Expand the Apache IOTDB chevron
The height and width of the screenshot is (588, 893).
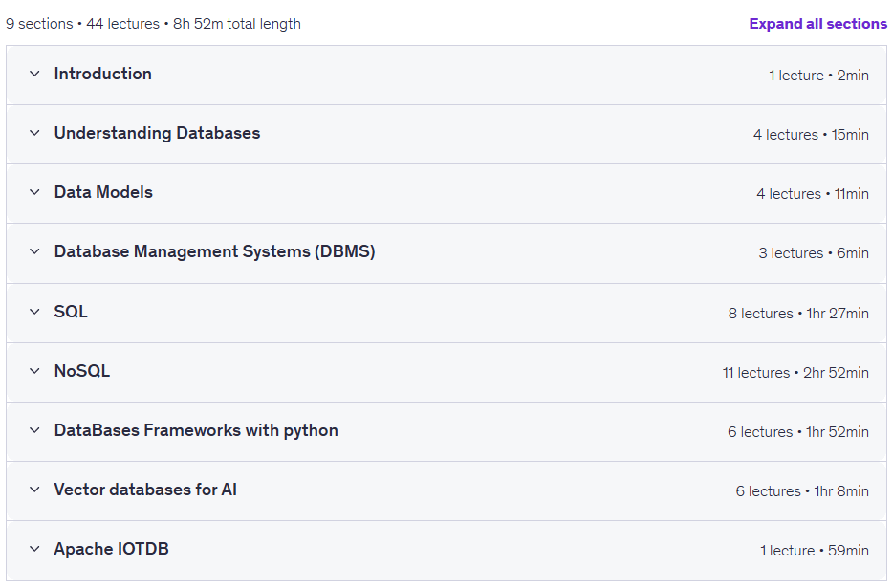click(x=34, y=549)
